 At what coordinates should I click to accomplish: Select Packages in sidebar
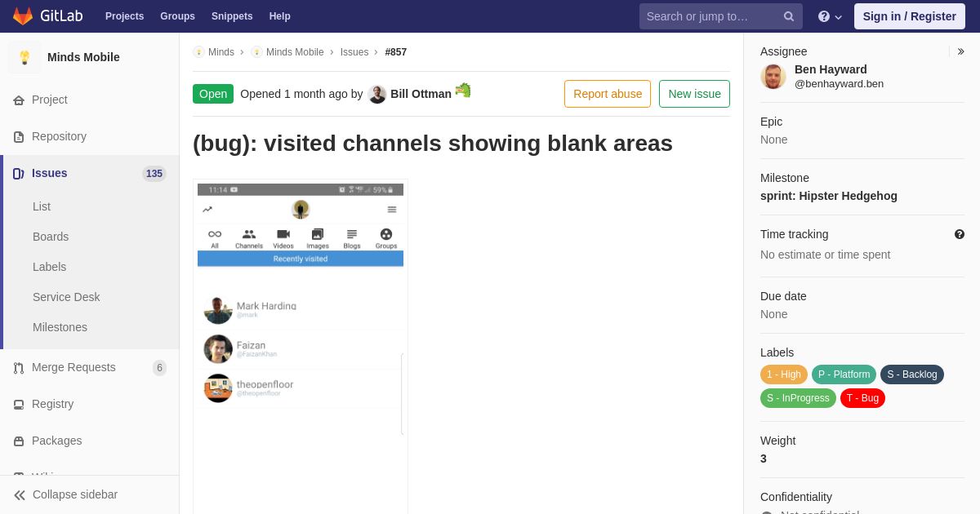90,441
